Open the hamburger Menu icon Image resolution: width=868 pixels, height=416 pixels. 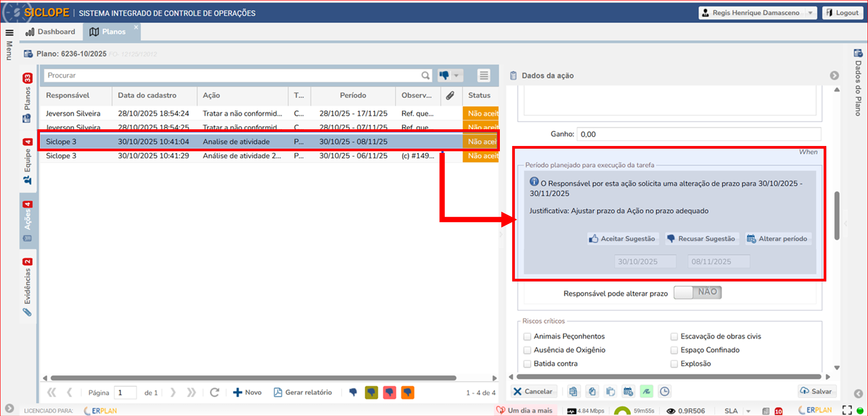pyautogui.click(x=9, y=33)
